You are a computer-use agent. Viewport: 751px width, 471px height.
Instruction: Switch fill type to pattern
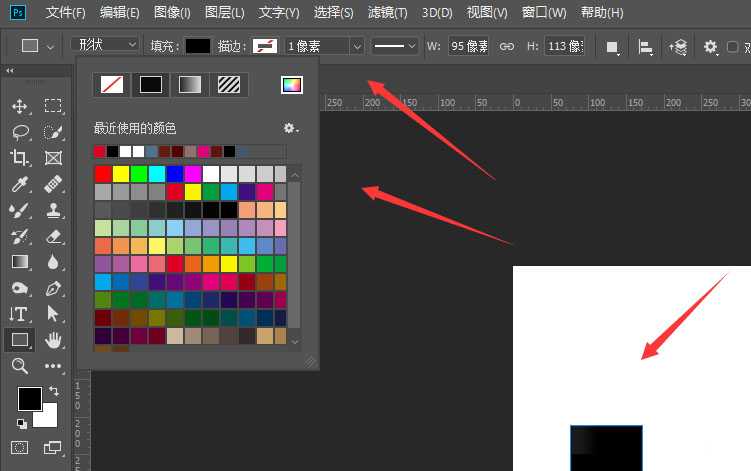click(228, 85)
